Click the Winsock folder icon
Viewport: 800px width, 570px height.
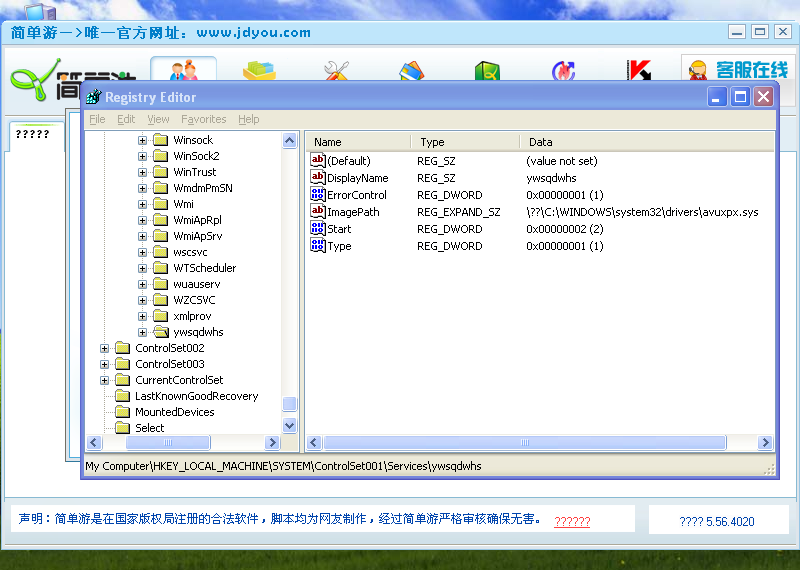coord(161,140)
